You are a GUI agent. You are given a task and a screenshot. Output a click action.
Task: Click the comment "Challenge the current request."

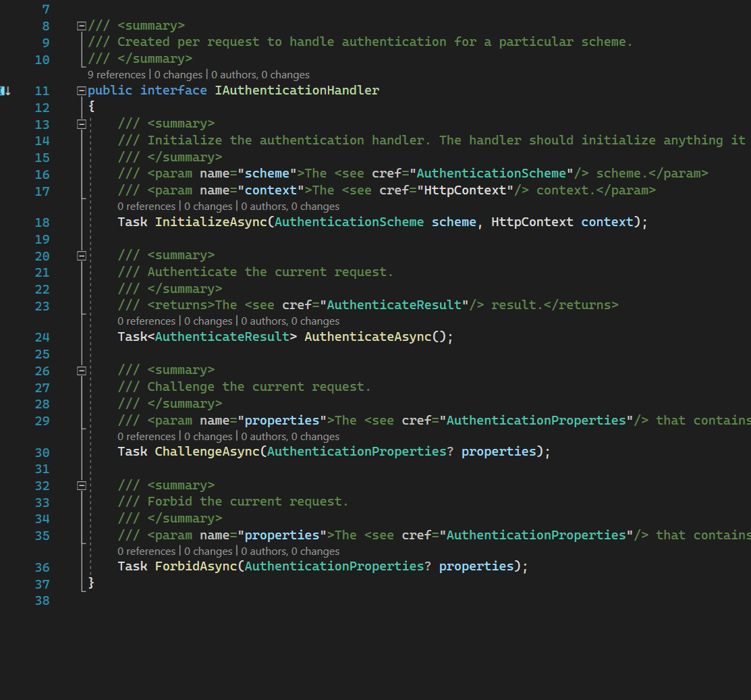point(259,387)
